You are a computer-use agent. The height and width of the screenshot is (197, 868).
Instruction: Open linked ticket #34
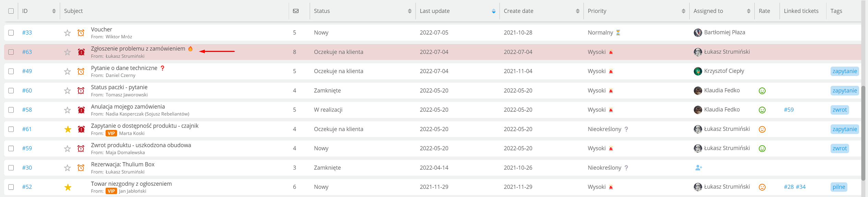click(800, 187)
